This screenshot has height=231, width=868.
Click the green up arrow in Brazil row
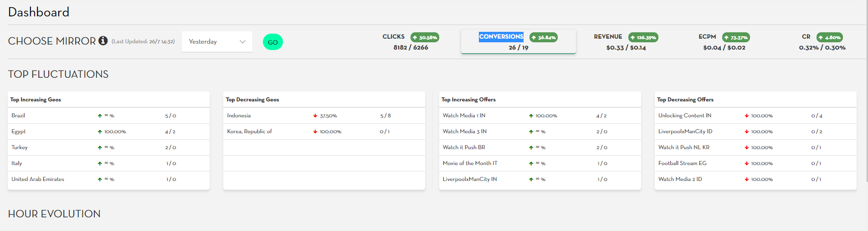[x=100, y=116]
